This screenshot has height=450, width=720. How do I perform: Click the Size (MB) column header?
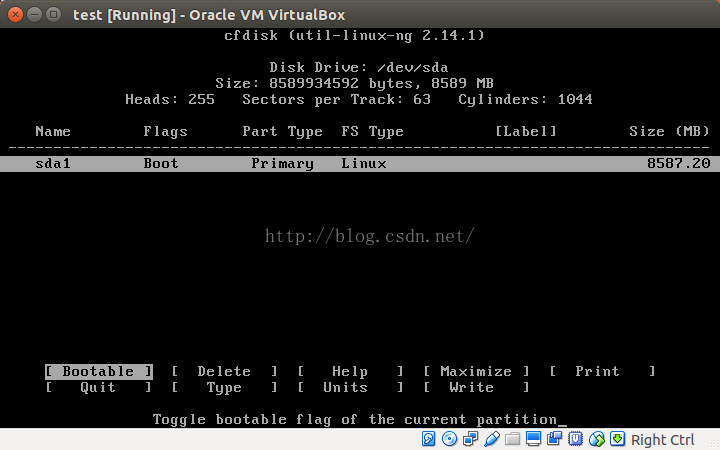(669, 132)
